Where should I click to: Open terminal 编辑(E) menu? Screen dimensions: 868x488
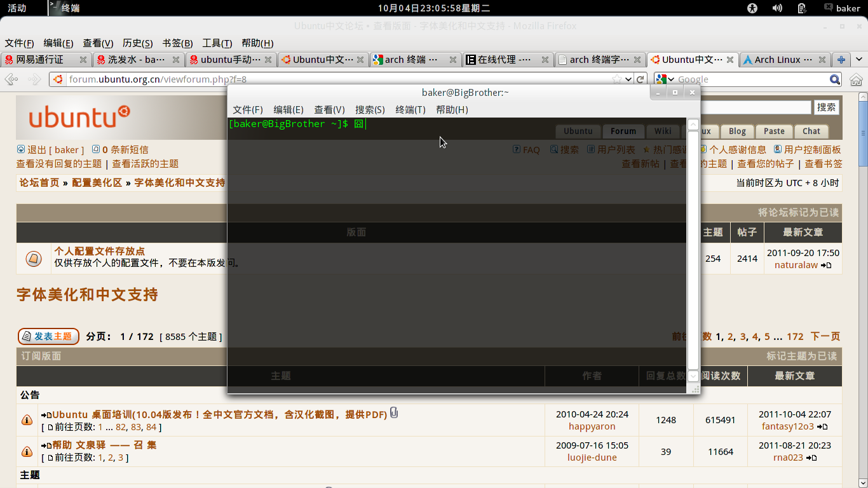(288, 109)
